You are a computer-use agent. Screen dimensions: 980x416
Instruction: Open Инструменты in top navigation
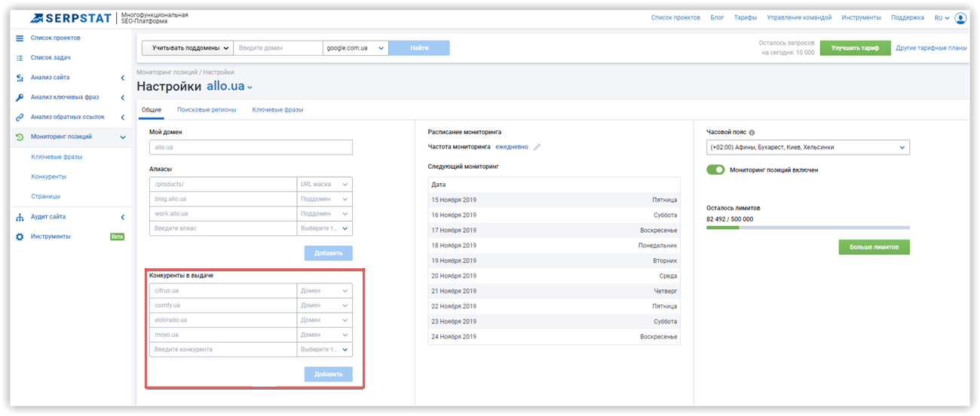pos(861,18)
